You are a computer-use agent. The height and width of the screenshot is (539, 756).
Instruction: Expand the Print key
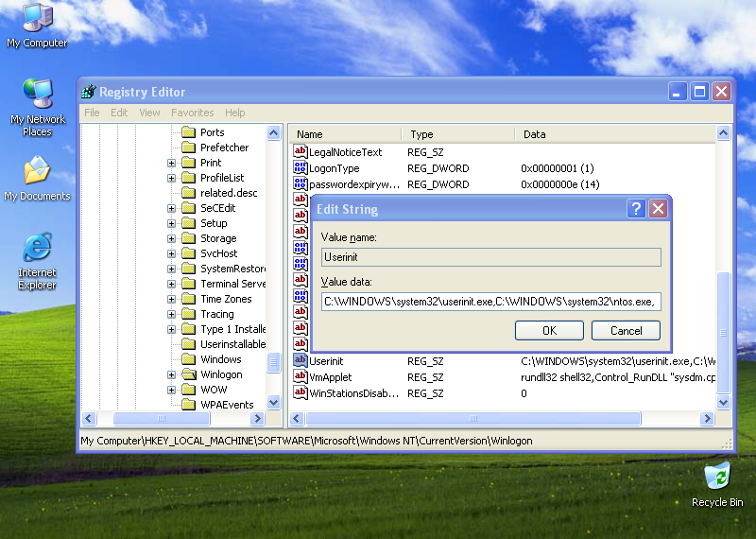171,163
